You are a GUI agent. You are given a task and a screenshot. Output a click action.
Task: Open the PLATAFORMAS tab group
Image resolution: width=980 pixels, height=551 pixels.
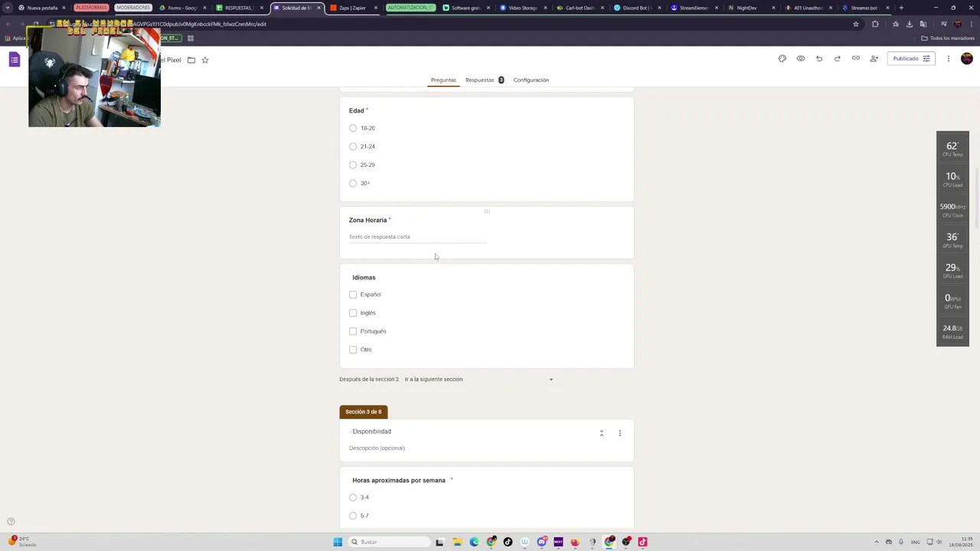[91, 8]
